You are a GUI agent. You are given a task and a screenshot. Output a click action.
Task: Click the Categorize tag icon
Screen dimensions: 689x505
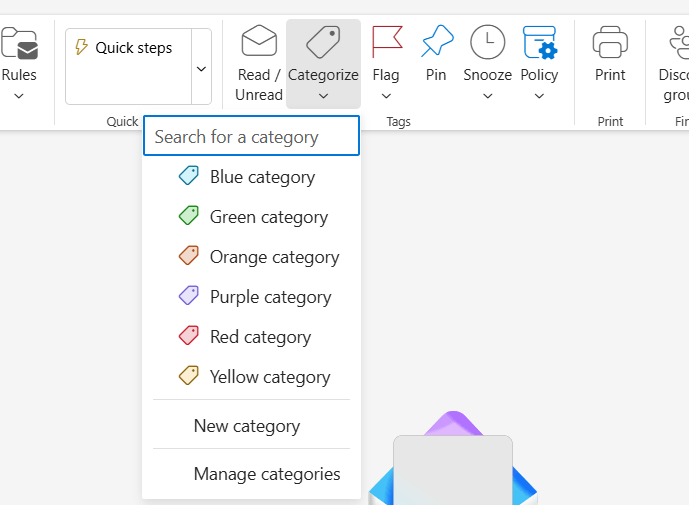coord(323,42)
